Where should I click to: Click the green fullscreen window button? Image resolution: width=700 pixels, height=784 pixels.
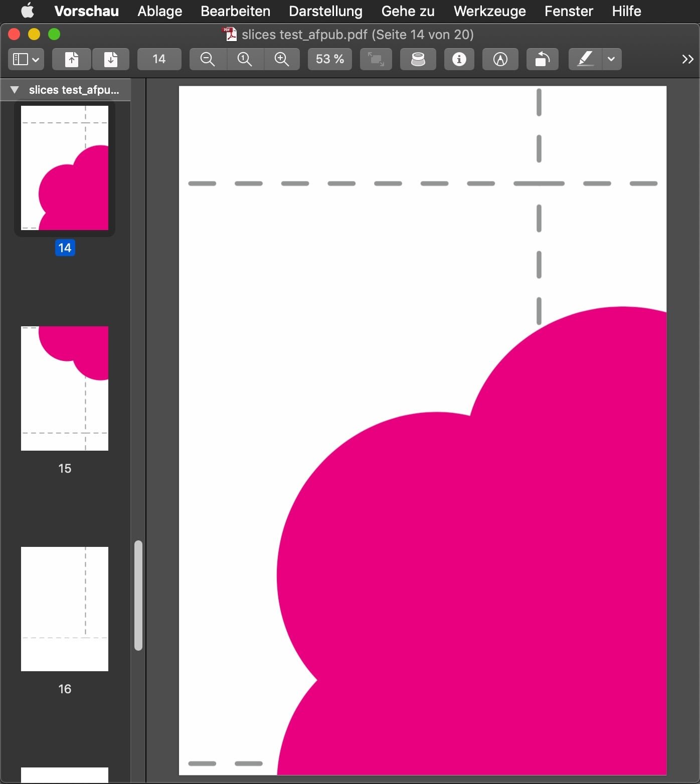54,34
